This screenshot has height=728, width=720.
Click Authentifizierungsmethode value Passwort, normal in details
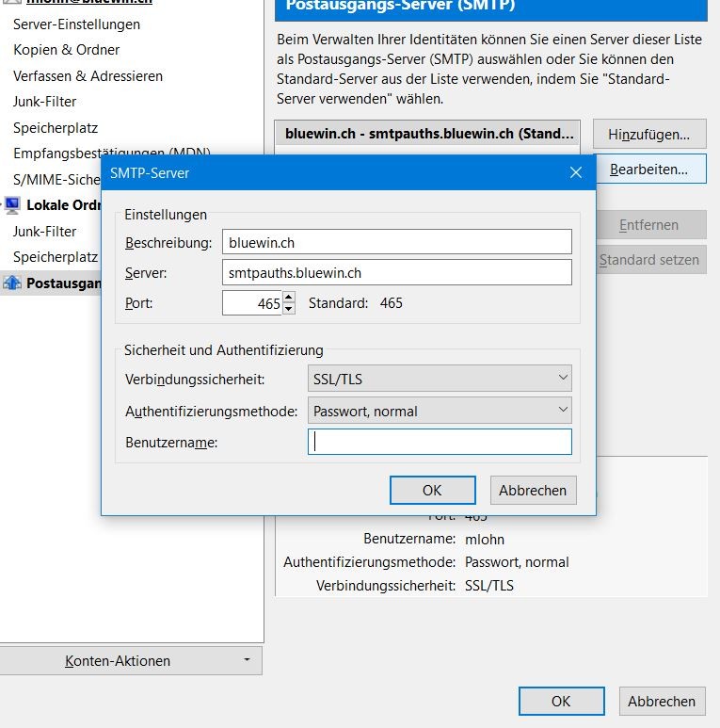[517, 562]
